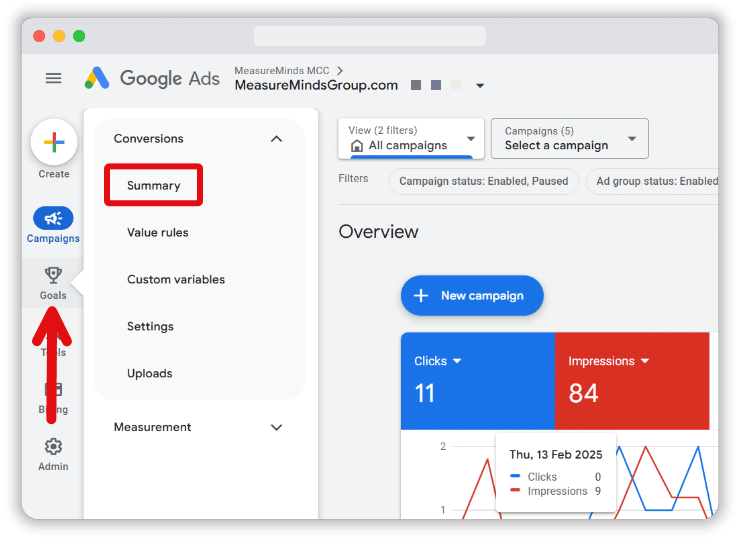The image size is (741, 542).
Task: Click the plus icon in New campaign
Action: tap(421, 296)
